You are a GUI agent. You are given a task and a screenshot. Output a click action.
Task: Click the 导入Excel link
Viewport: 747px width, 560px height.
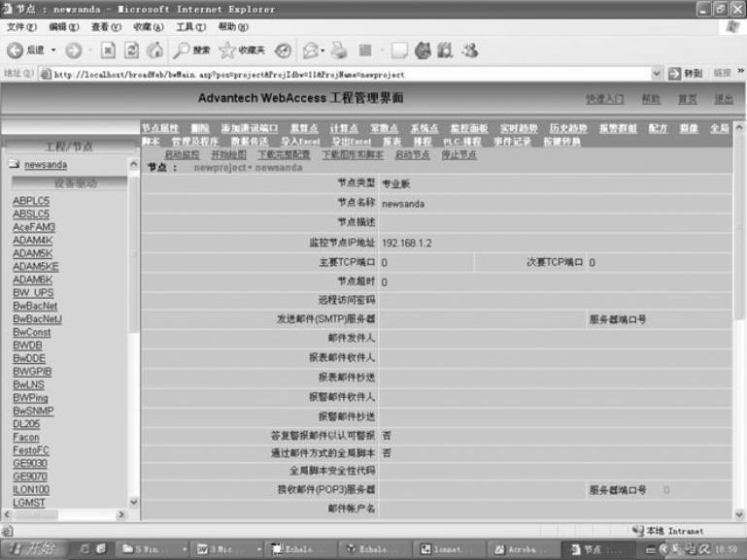pos(300,142)
